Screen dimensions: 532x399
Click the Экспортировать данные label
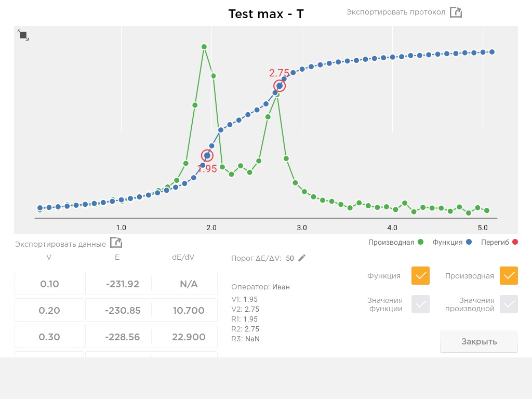60,244
